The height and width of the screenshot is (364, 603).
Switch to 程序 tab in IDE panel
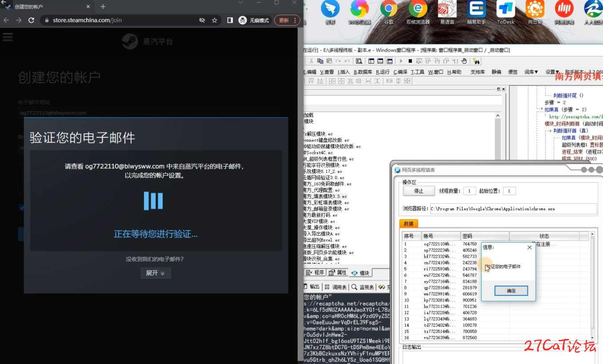click(315, 272)
